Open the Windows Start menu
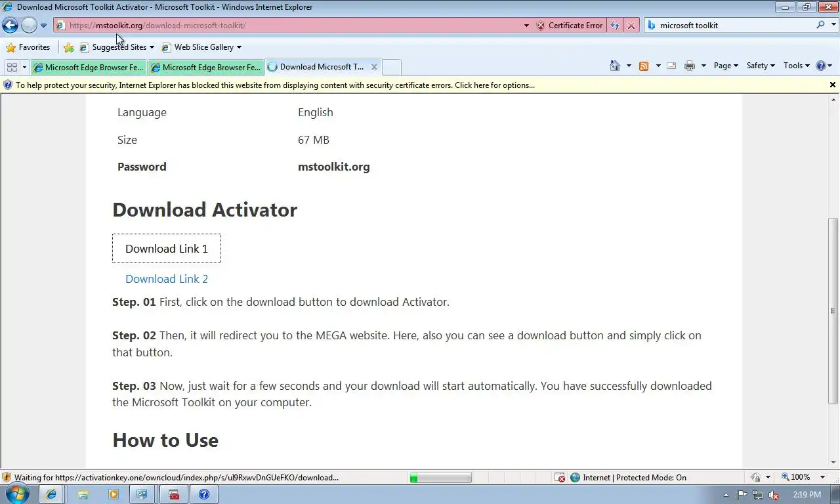The height and width of the screenshot is (504, 840). [18, 494]
